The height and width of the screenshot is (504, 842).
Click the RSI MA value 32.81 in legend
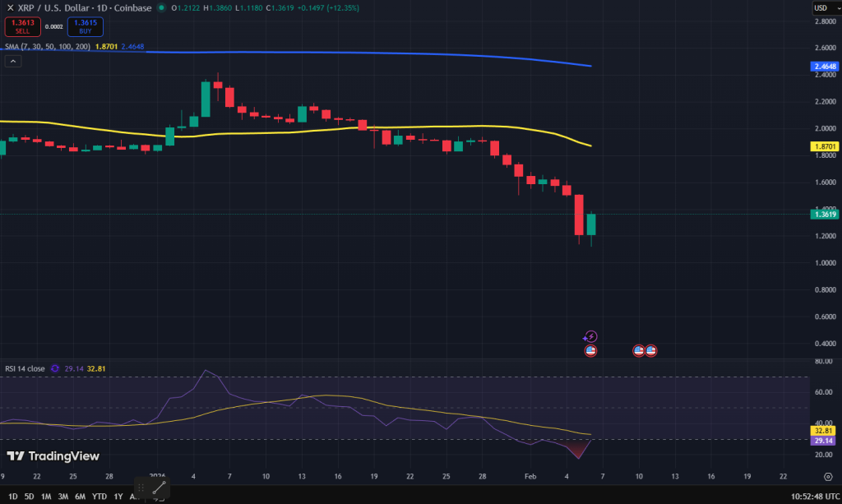[96, 368]
